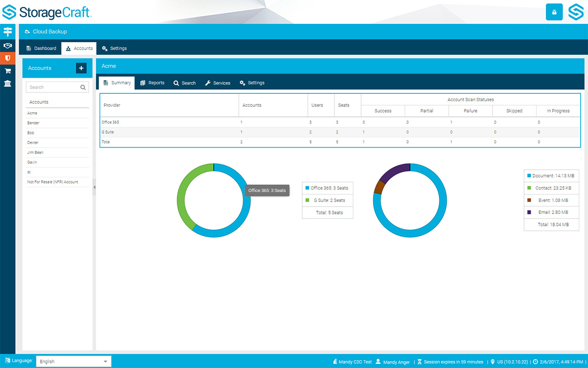
Task: Click the Provider column header
Action: [169, 105]
